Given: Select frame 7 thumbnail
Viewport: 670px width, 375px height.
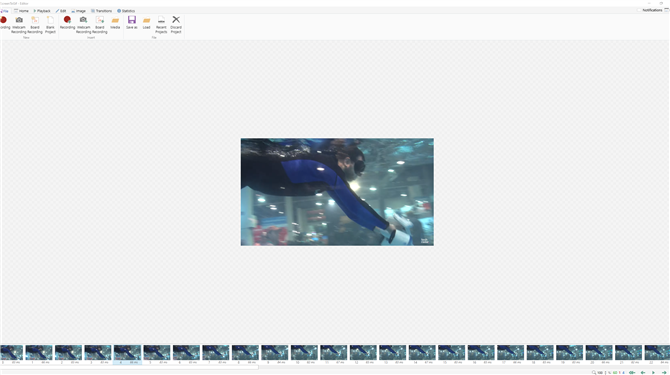Looking at the screenshot, I should [x=216, y=354].
